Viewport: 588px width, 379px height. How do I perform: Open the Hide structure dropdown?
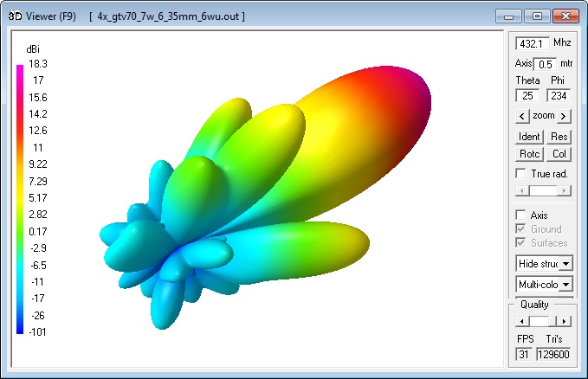pyautogui.click(x=544, y=264)
